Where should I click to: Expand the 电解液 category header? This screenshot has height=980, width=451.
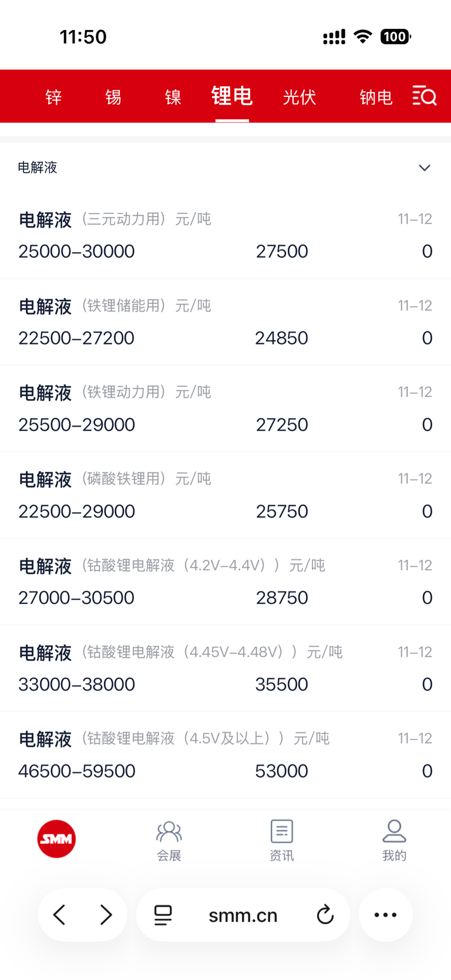tap(225, 168)
